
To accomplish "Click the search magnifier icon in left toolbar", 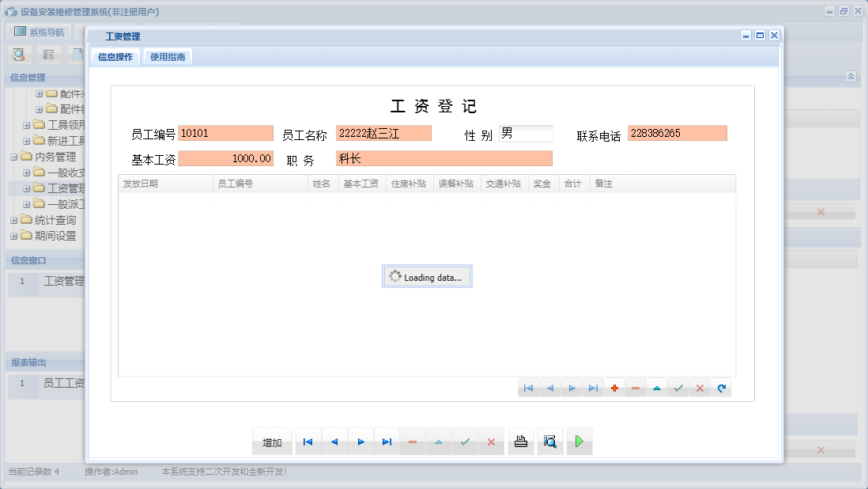I will point(17,54).
